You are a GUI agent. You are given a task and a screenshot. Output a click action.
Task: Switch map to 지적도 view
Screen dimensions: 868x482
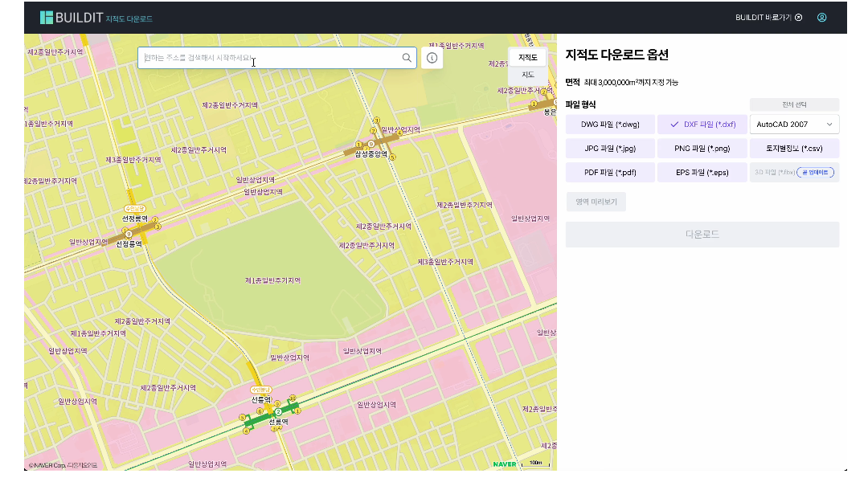[x=527, y=58]
